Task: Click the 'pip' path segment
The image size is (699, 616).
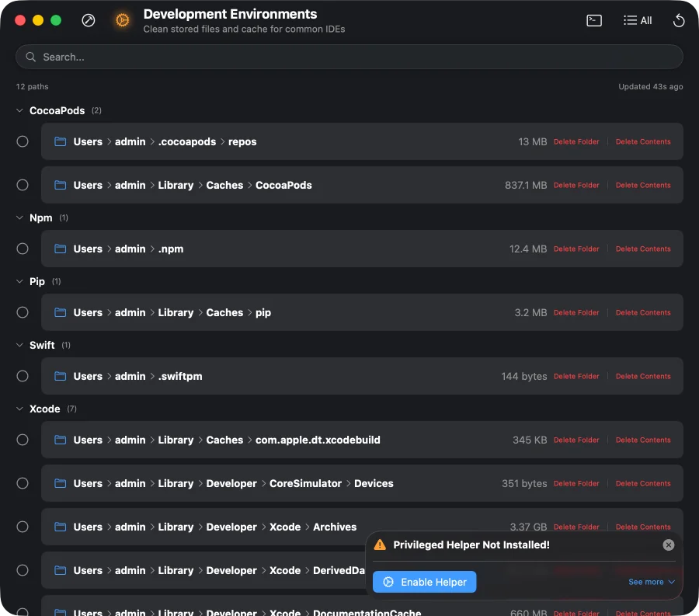Action: pyautogui.click(x=263, y=312)
